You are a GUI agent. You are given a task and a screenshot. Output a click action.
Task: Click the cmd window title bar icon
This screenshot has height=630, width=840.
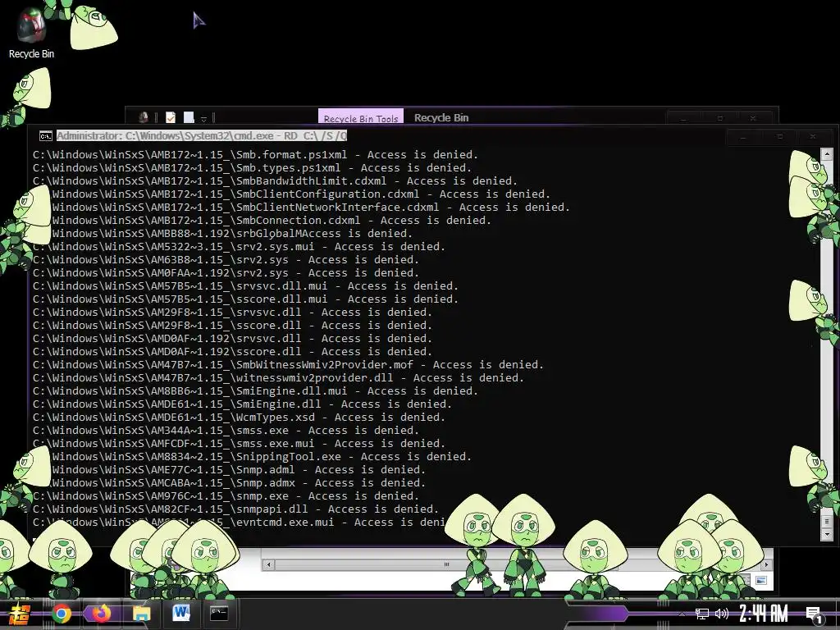click(46, 136)
